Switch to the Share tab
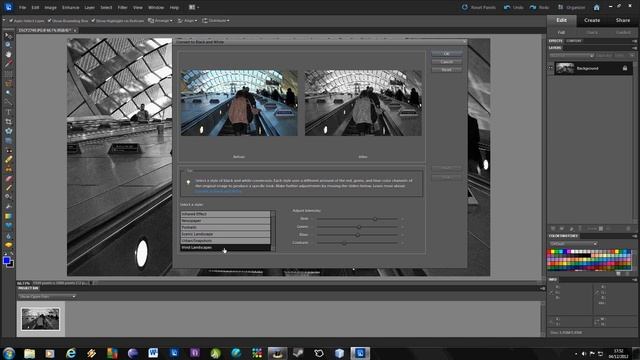Screen dimensions: 640x360 (623, 20)
